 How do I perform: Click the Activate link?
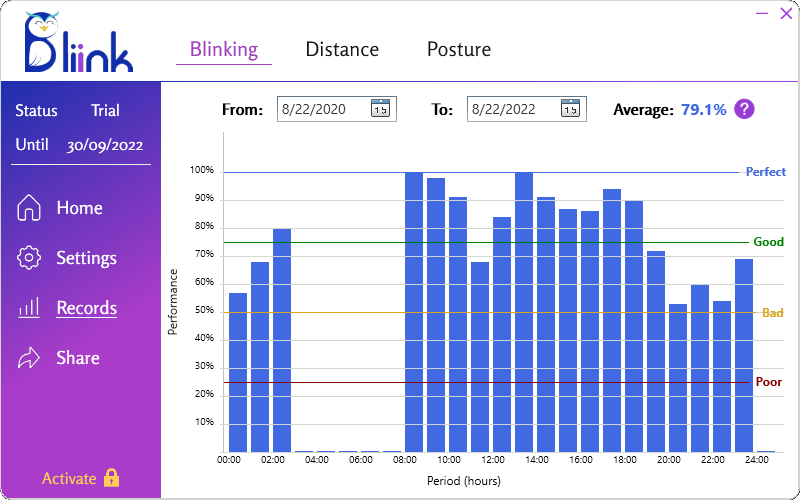[69, 479]
